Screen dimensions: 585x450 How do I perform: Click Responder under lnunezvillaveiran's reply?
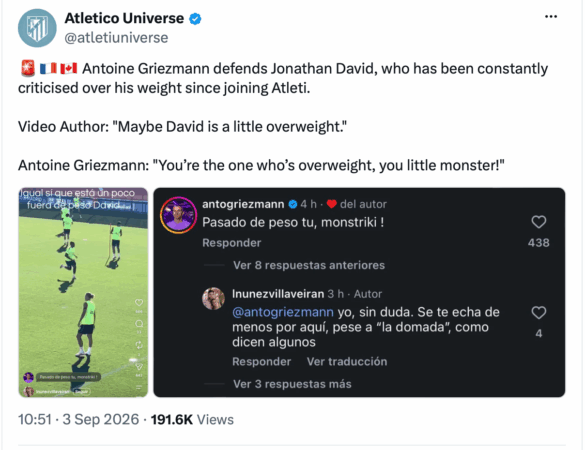262,362
